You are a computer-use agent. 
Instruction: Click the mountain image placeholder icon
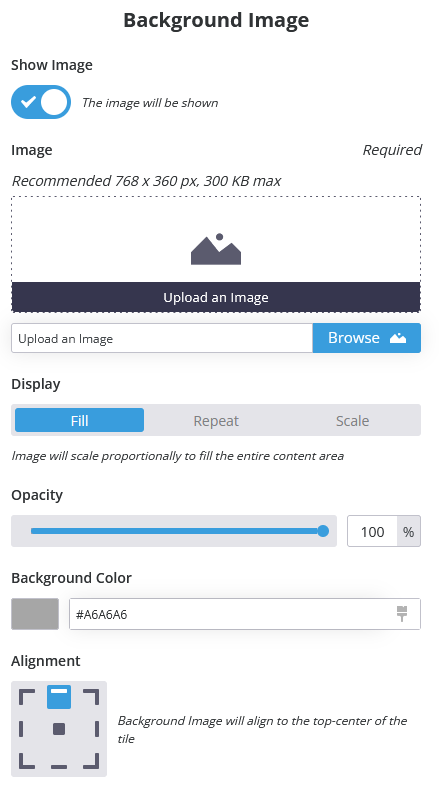(x=216, y=249)
